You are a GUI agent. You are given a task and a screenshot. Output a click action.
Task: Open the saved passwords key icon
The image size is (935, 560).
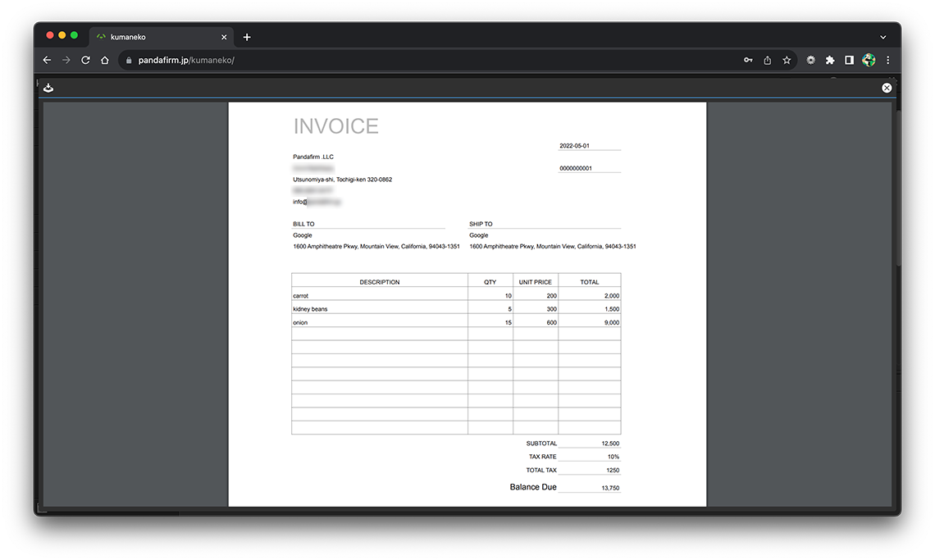[748, 60]
